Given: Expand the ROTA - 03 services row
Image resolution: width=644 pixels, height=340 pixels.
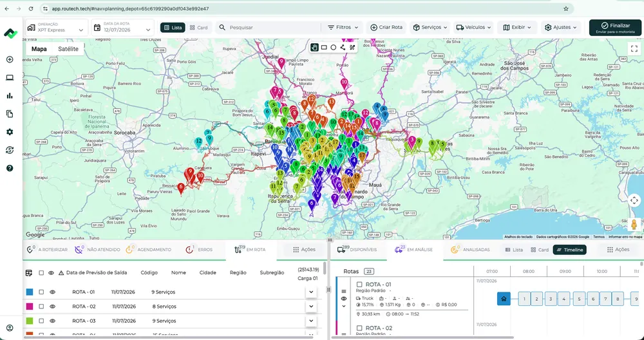Looking at the screenshot, I should click(x=311, y=321).
